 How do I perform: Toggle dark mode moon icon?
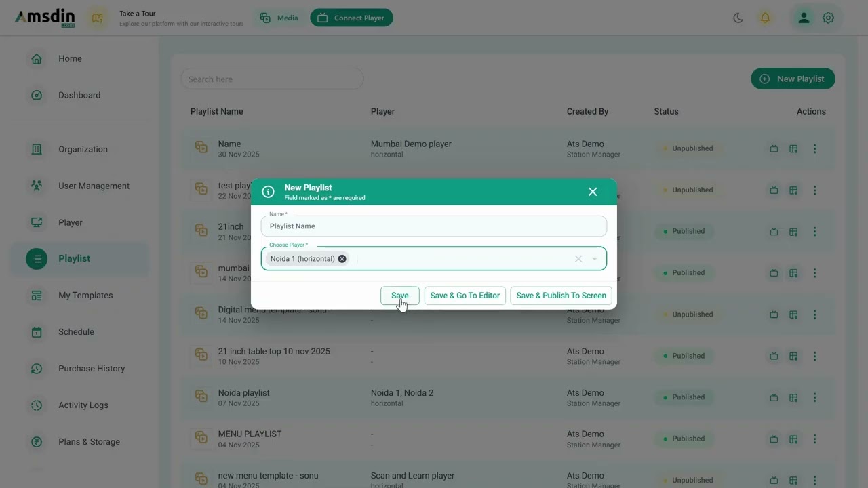tap(738, 18)
